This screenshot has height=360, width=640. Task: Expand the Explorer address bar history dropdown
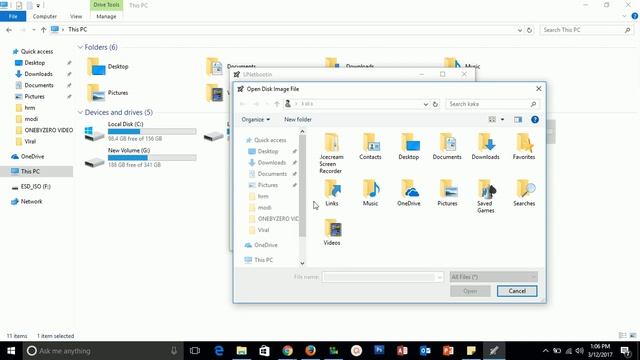[520, 30]
